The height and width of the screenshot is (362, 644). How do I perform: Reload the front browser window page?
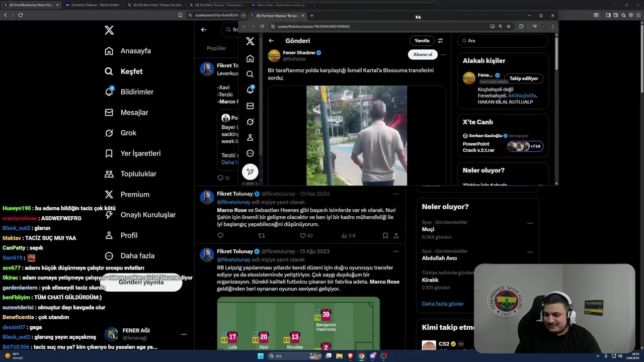[262, 26]
